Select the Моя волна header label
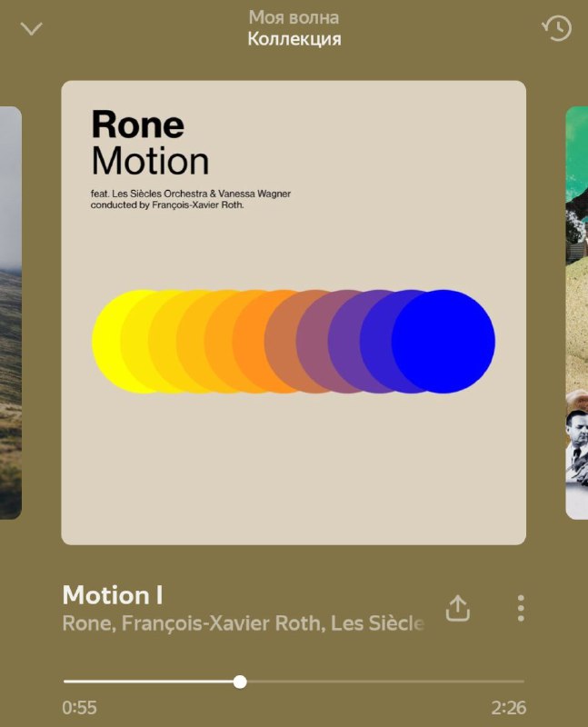 (x=294, y=17)
